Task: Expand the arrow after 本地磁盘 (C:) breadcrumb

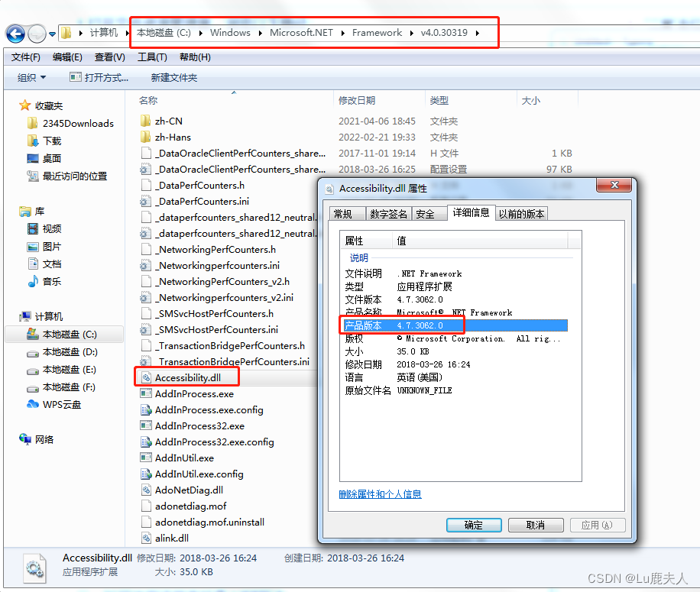Action: [x=201, y=33]
